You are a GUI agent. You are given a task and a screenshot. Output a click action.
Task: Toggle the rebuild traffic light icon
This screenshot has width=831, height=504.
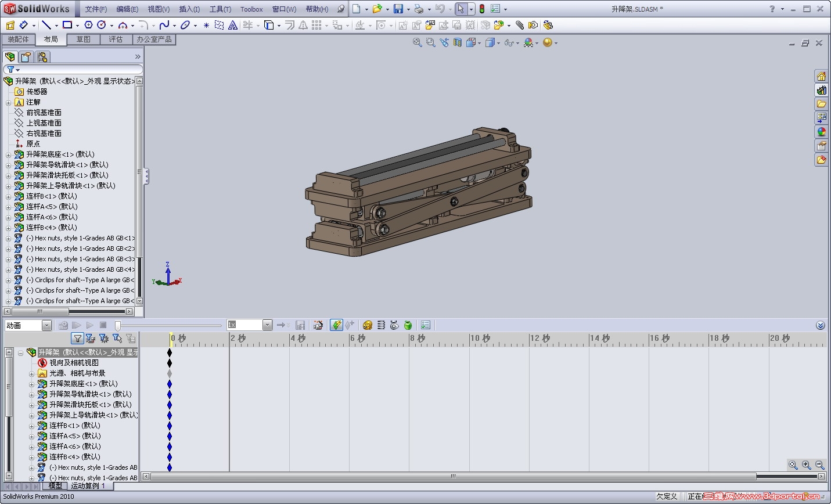[x=481, y=9]
